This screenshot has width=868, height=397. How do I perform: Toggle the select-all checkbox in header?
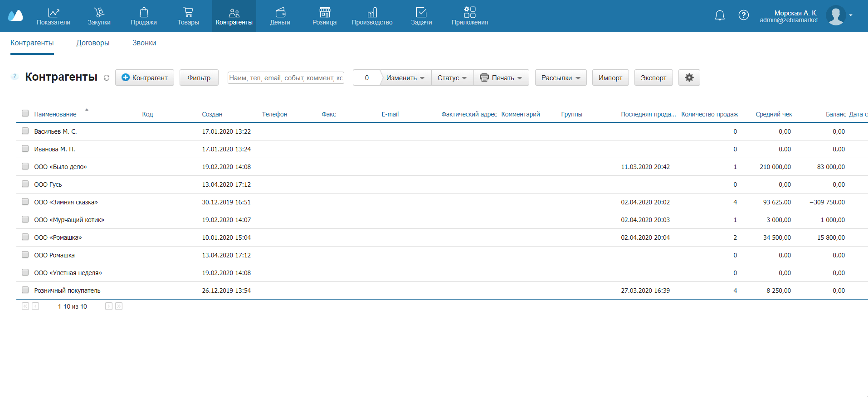(25, 113)
